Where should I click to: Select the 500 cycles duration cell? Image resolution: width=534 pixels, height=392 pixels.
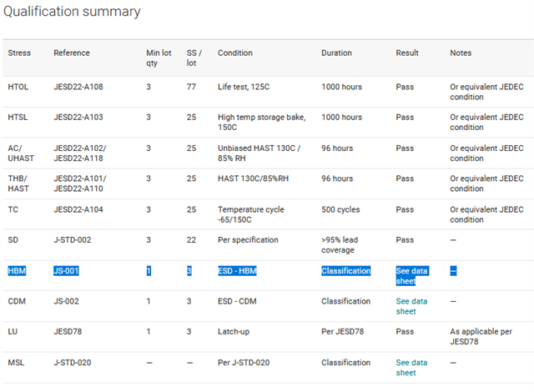342,209
